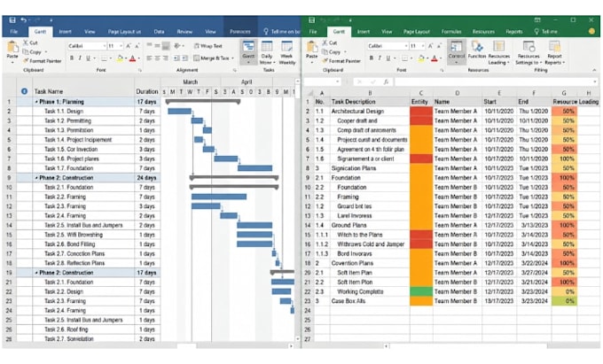The image size is (603, 364).
Task: Pick the red font color in green Excel window
Action: [x=435, y=58]
